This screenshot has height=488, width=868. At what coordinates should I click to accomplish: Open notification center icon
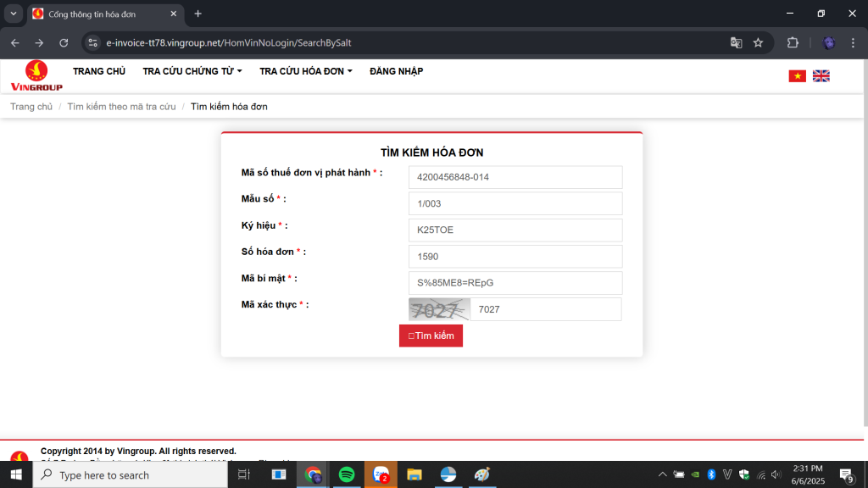pos(847,474)
